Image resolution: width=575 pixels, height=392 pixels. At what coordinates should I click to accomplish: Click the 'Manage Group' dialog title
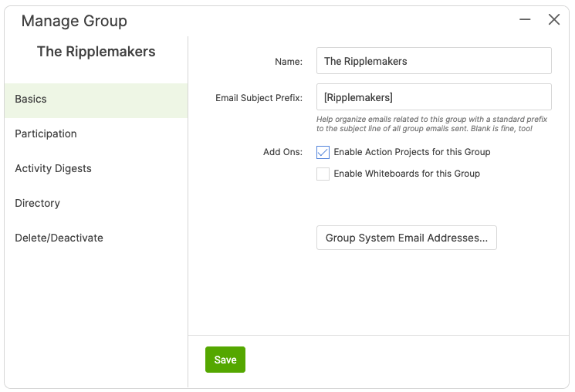[74, 22]
